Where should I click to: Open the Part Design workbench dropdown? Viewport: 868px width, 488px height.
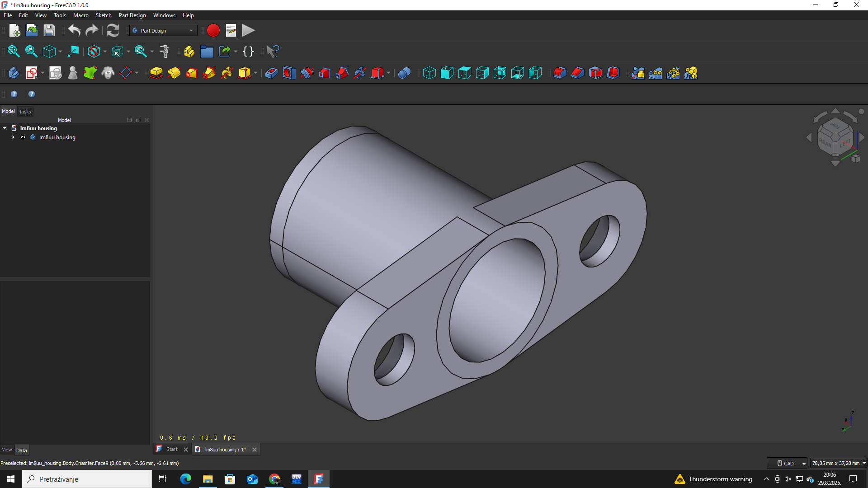click(163, 31)
